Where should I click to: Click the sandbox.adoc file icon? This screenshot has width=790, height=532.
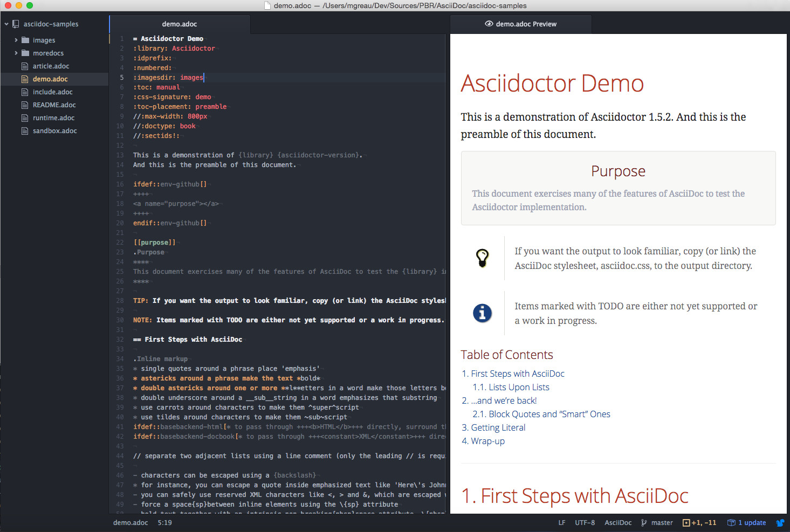point(25,130)
